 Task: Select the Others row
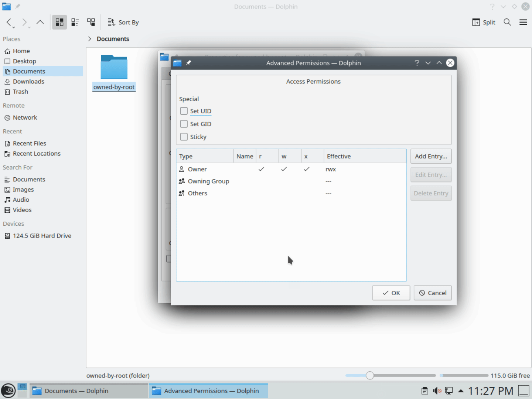coord(291,193)
